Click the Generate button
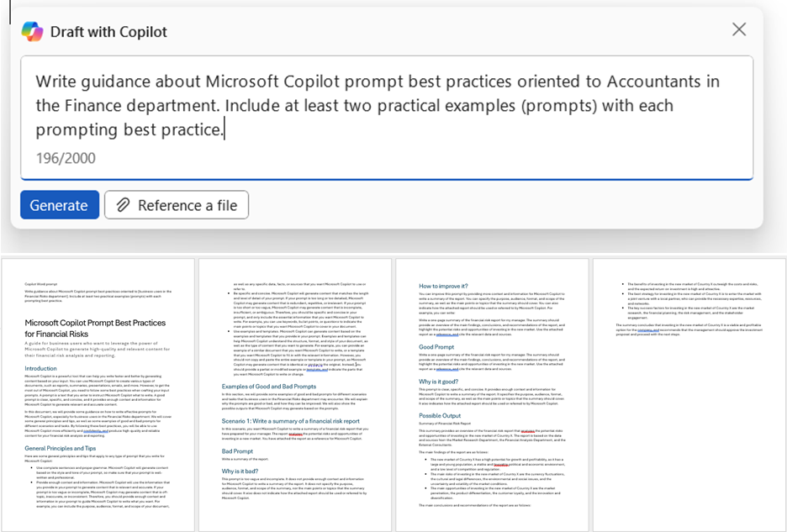The width and height of the screenshot is (787, 532). [x=59, y=205]
